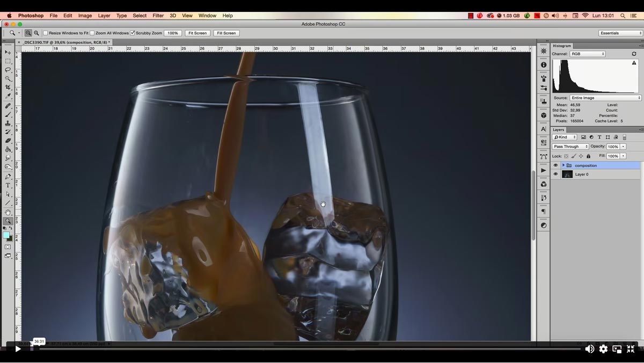Click the 100% zoom button

coord(172,33)
